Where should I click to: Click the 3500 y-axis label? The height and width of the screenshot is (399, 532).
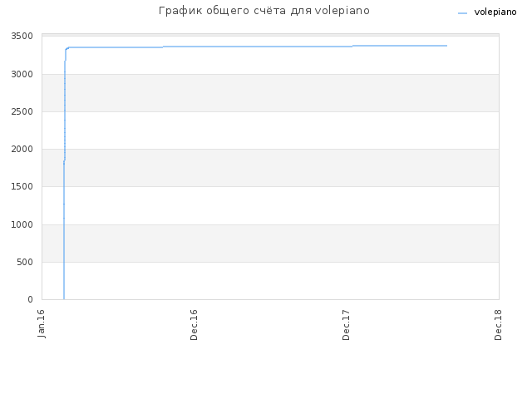pyautogui.click(x=22, y=37)
